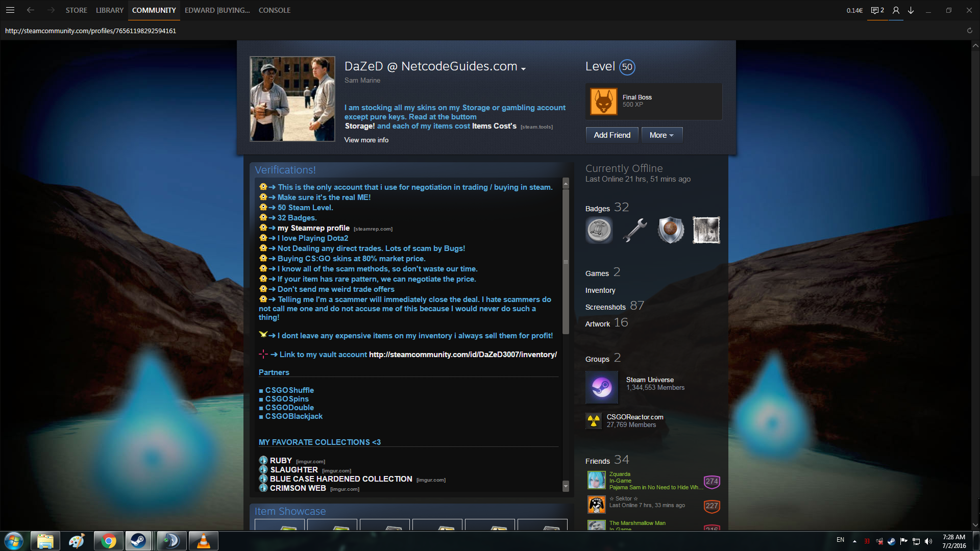This screenshot has width=980, height=551.
Task: Switch to the LIBRARY tab
Action: click(x=109, y=10)
